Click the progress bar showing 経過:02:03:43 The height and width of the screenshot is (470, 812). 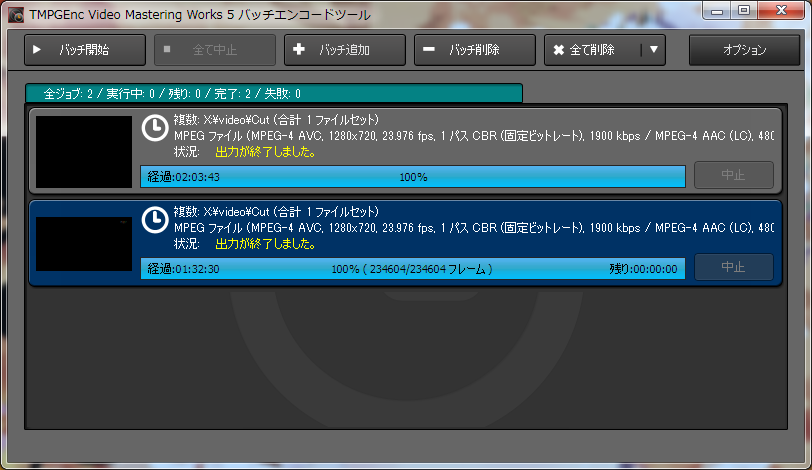click(413, 177)
